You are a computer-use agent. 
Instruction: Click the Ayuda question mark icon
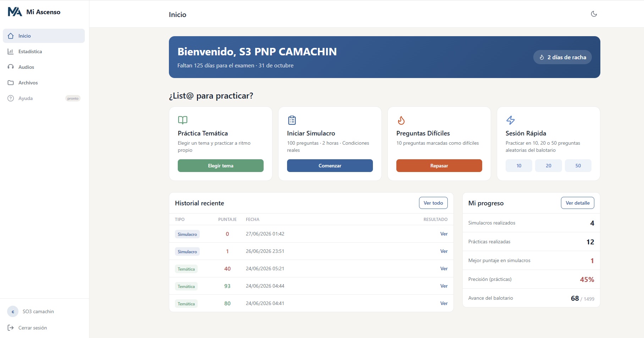11,98
